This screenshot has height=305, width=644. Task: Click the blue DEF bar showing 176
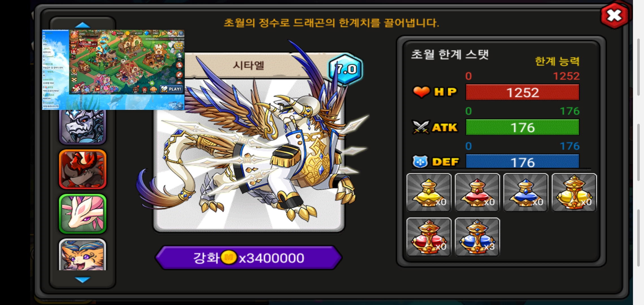[522, 162]
